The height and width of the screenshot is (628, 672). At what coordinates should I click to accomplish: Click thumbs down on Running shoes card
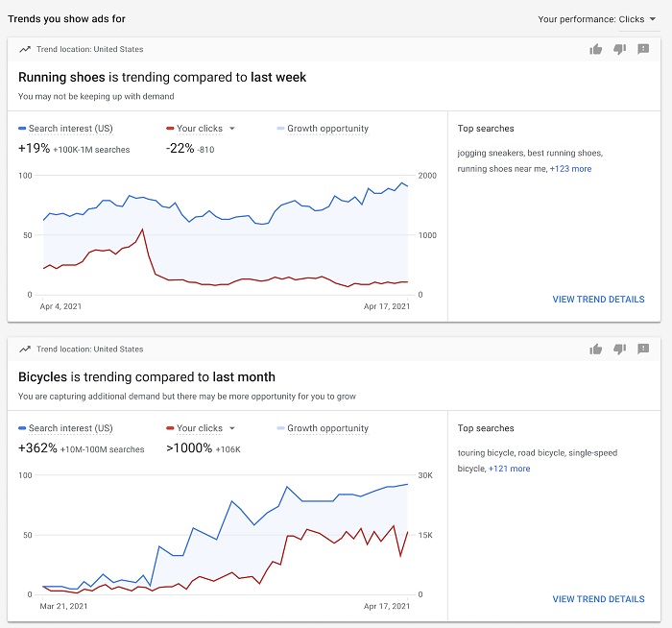[x=619, y=49]
